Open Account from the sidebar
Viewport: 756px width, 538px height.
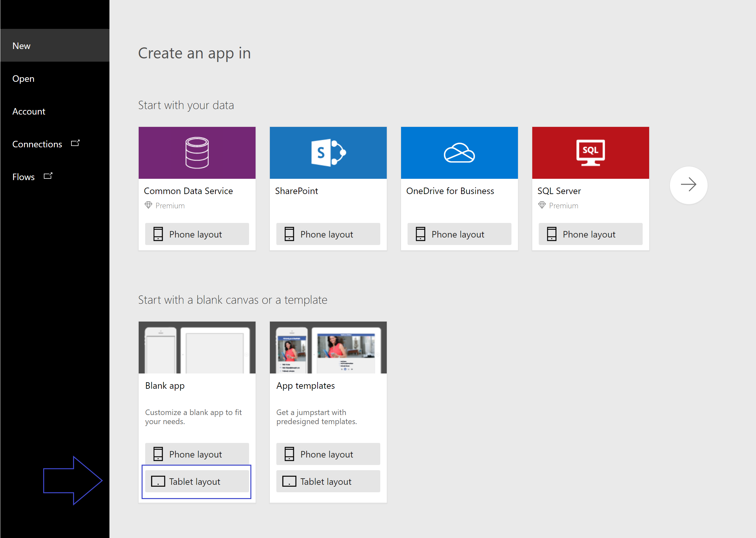click(55, 111)
